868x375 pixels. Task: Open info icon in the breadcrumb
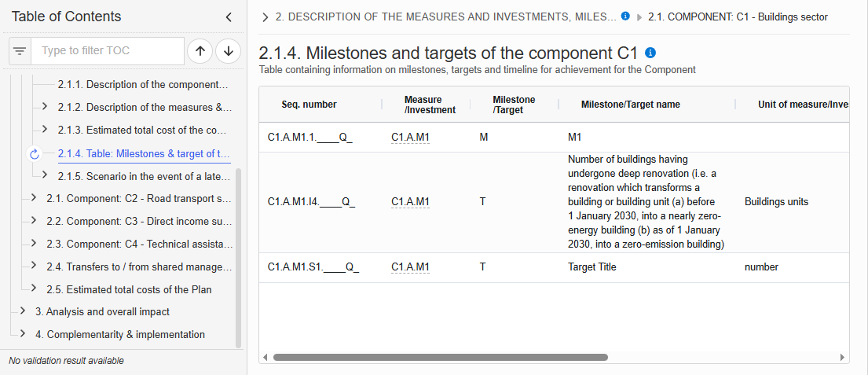point(625,16)
